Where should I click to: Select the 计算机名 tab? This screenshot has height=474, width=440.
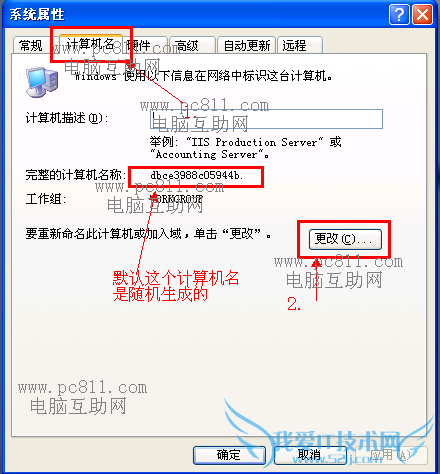point(91,43)
